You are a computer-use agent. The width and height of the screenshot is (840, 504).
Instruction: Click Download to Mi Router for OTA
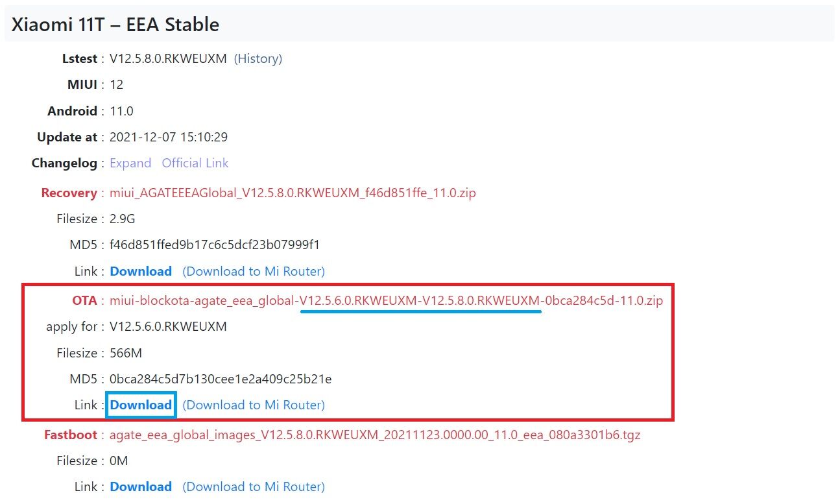click(x=254, y=405)
